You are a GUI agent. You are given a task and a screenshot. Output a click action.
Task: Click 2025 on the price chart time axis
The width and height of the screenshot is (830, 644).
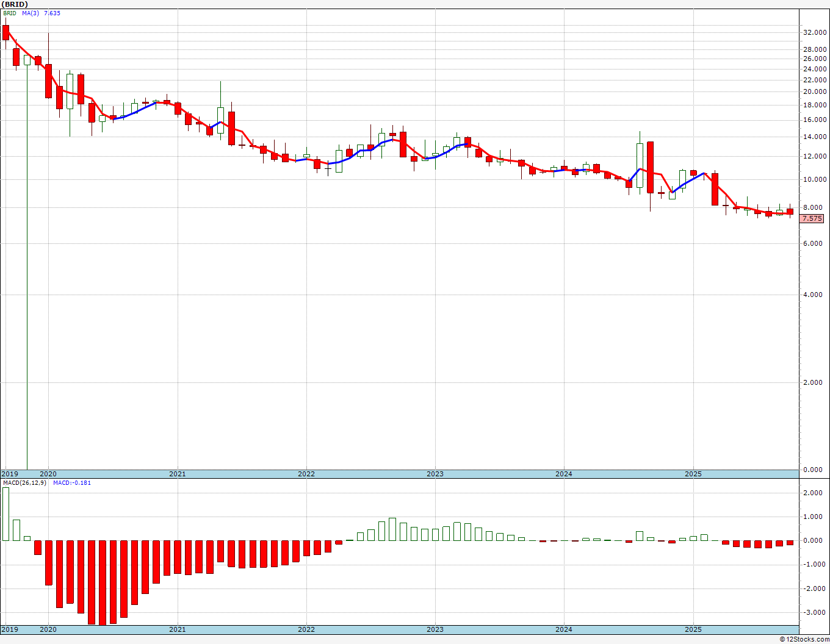point(693,474)
